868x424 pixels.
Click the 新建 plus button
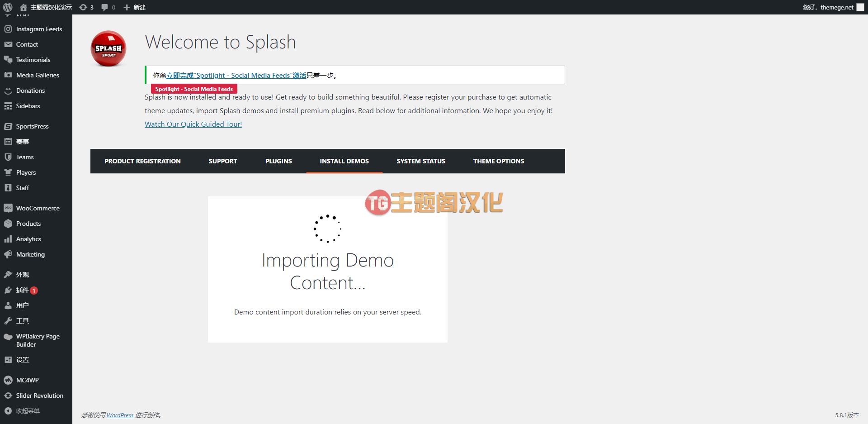(134, 7)
